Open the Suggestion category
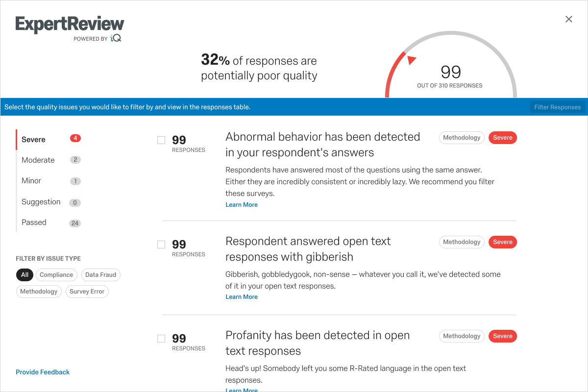The height and width of the screenshot is (392, 588). click(49, 202)
